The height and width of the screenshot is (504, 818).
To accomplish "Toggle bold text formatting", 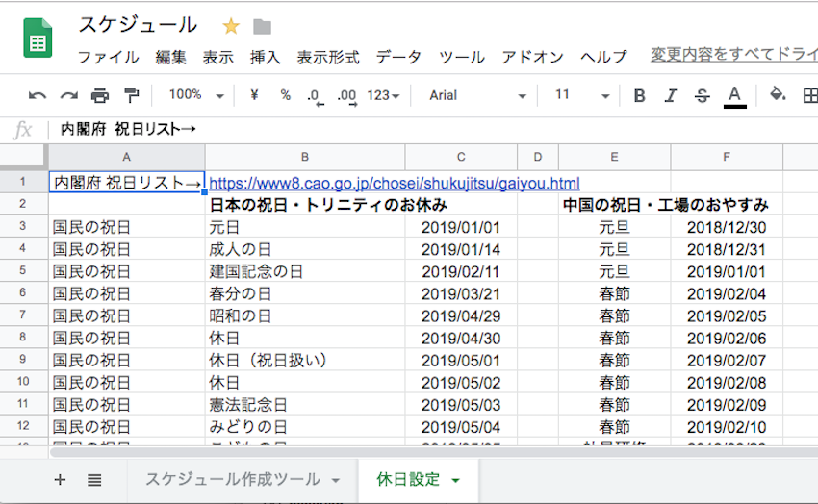I will [x=639, y=95].
